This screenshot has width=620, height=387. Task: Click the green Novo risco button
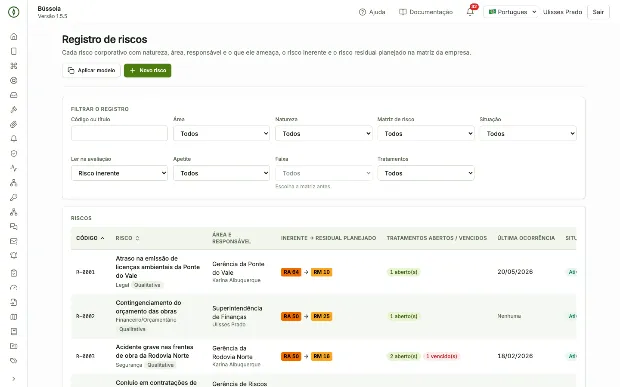point(147,70)
